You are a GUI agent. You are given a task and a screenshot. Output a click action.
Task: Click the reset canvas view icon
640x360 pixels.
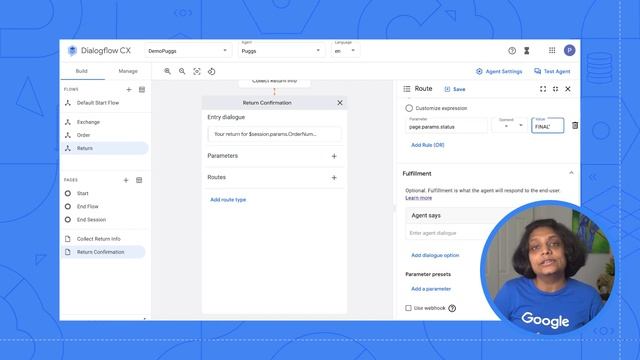(211, 71)
